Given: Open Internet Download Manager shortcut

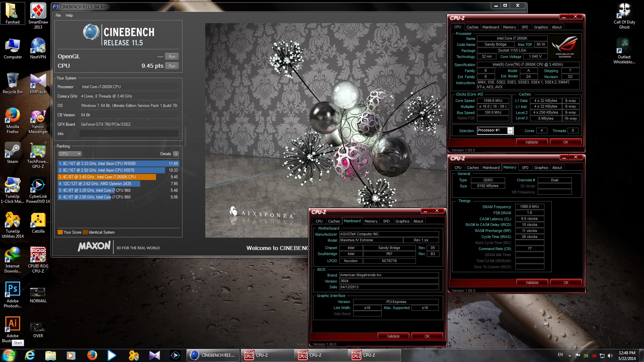Looking at the screenshot, I should pyautogui.click(x=12, y=260).
